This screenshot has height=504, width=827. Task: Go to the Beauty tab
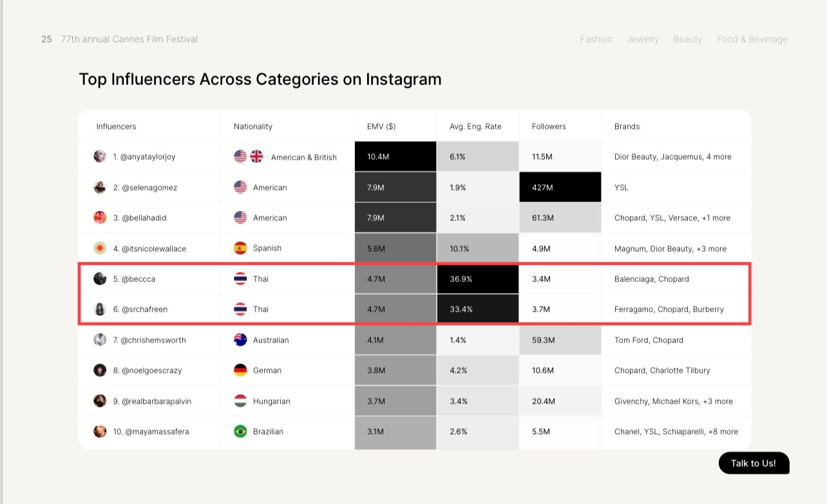point(688,39)
